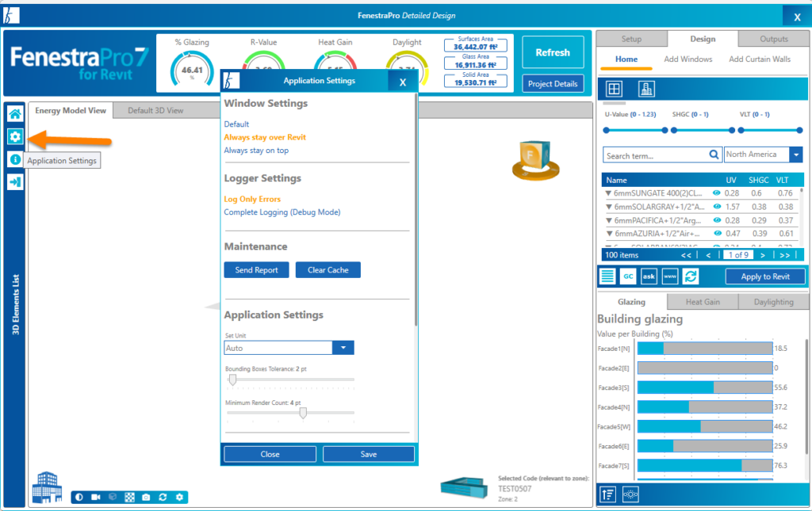Click the Send Report button
This screenshot has height=511, width=812.
tap(256, 270)
